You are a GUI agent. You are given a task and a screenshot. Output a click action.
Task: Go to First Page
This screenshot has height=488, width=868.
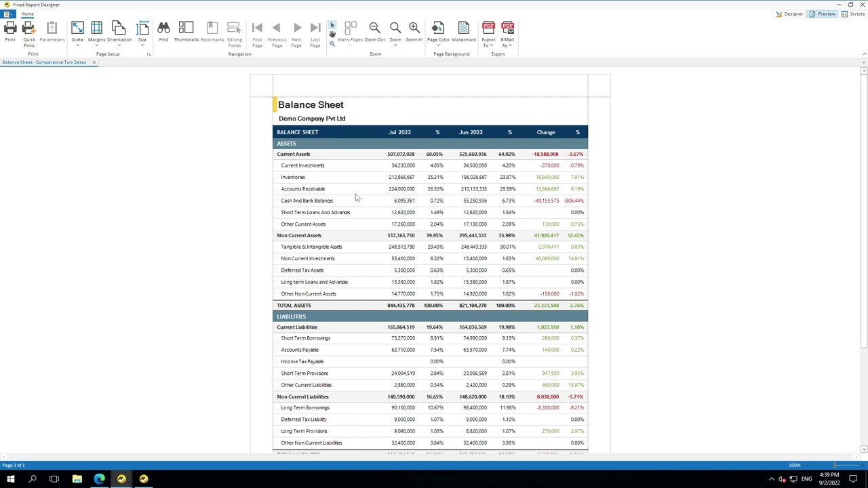[x=257, y=28]
